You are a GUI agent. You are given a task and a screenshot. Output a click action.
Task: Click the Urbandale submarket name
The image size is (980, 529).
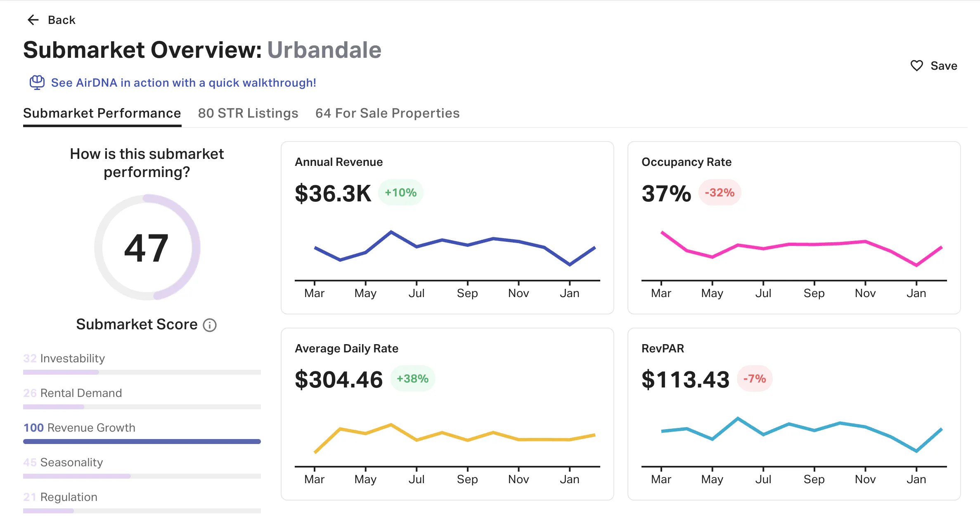[324, 50]
